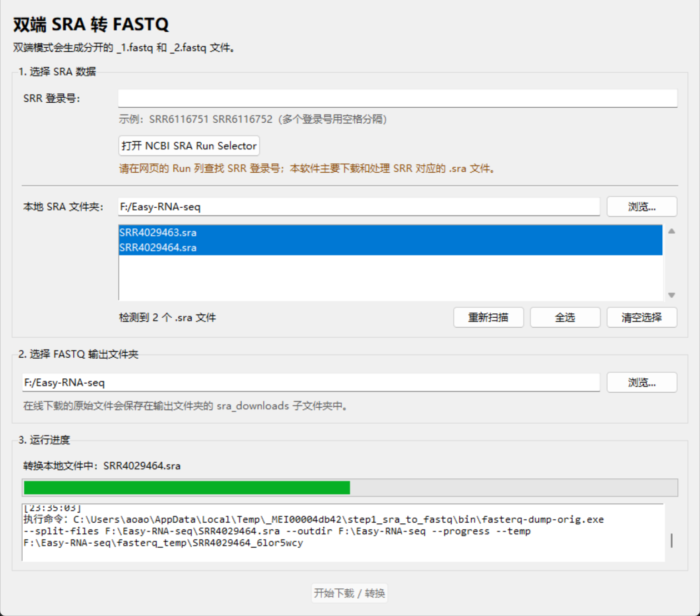Click the 开始下载 / 转换 button

[x=349, y=593]
